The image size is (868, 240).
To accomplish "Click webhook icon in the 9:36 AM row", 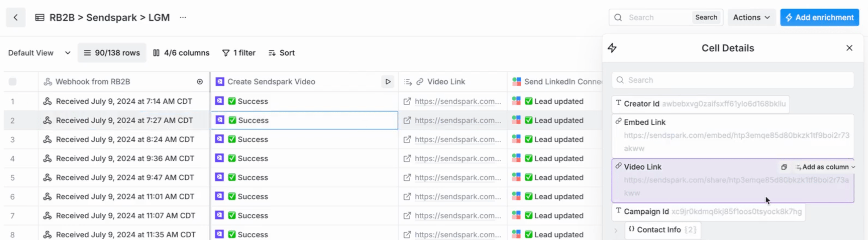I will [x=47, y=158].
